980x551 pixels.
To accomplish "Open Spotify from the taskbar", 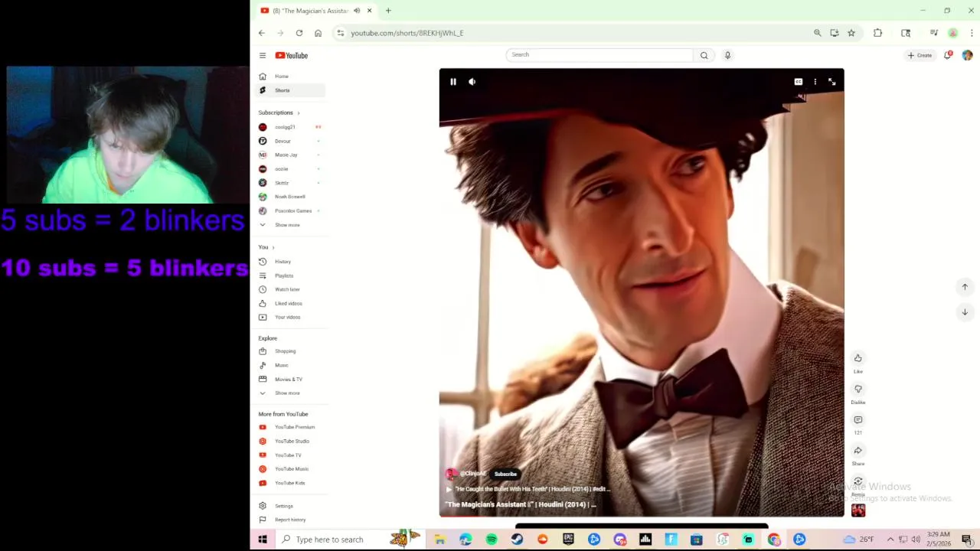I will coord(492,540).
